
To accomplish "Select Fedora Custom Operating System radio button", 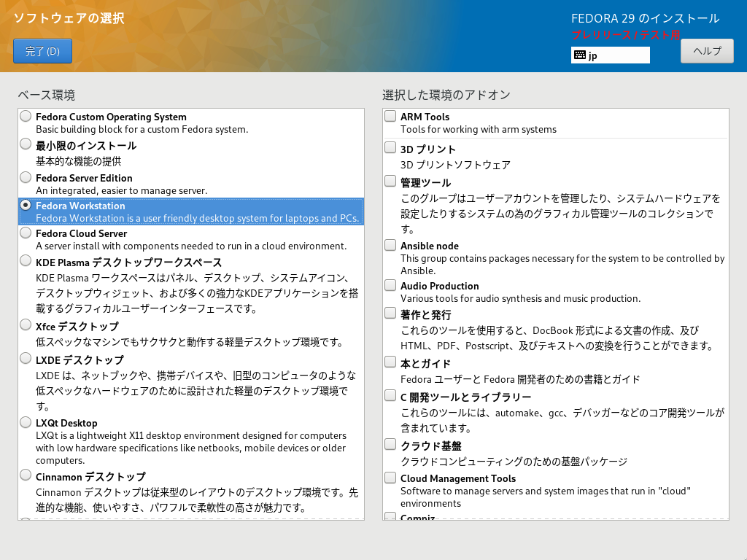I will coord(26,116).
